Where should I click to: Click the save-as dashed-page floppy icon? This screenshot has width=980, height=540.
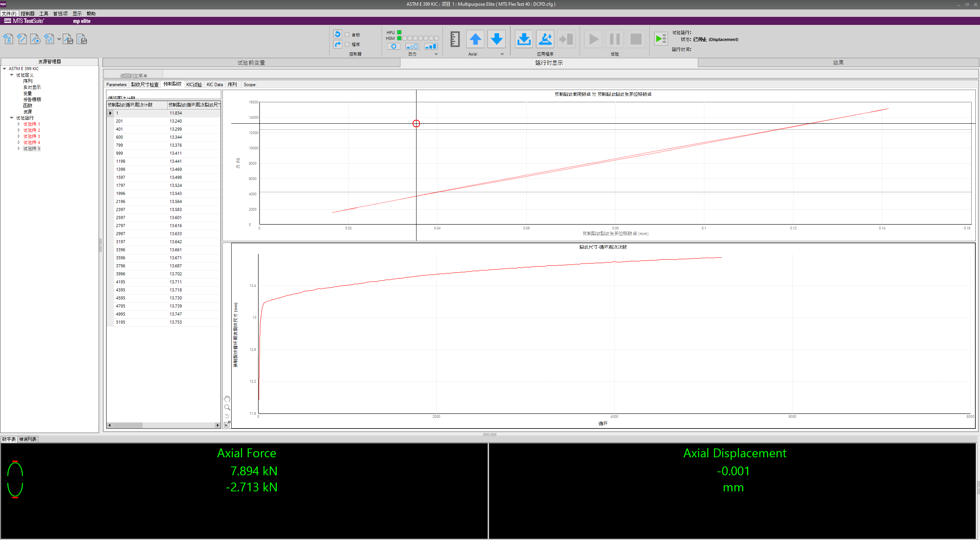tap(82, 39)
